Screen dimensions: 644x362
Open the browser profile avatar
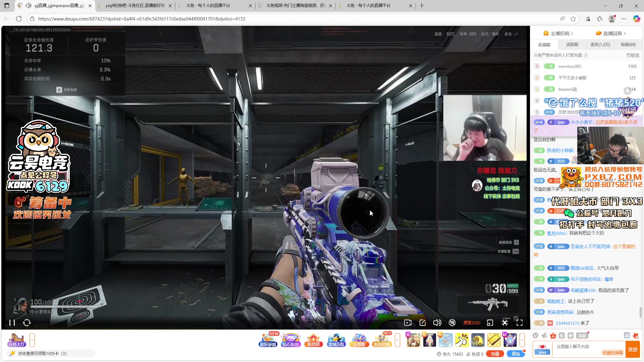point(612,19)
